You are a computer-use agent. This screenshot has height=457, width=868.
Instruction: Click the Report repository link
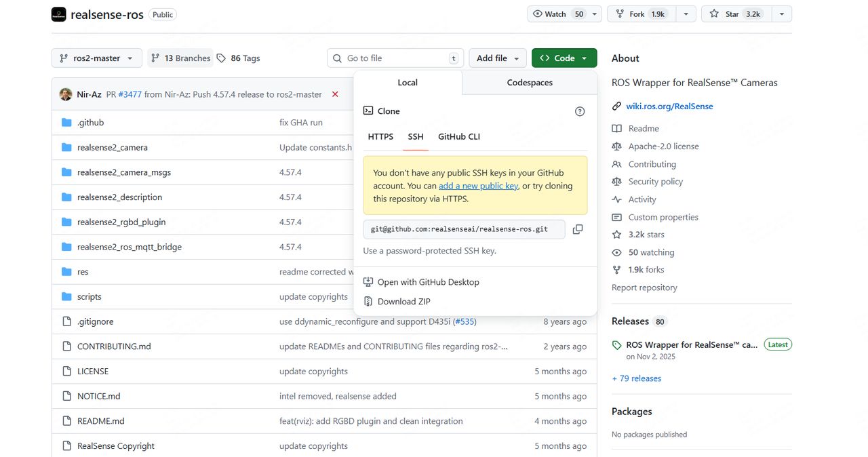pos(644,287)
